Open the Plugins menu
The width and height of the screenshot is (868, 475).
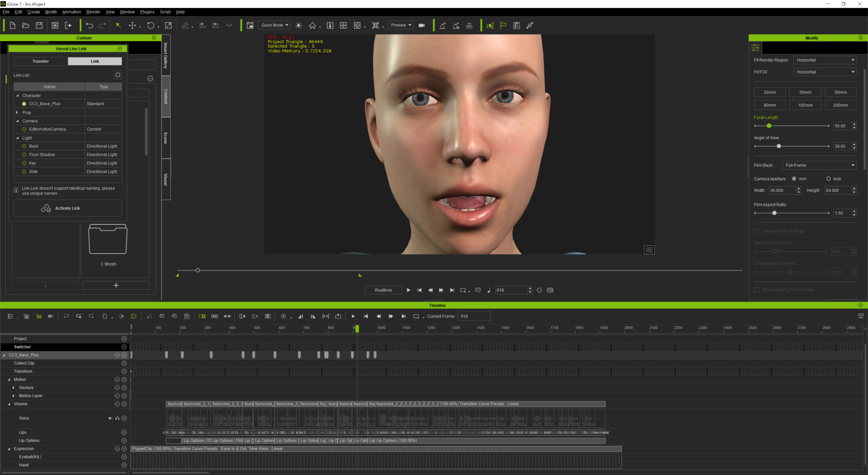click(147, 12)
